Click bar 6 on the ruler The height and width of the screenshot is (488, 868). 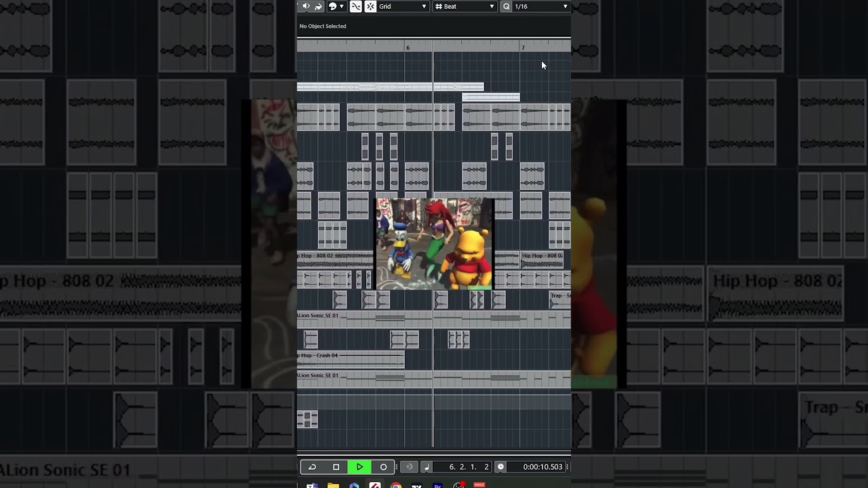[x=408, y=47]
